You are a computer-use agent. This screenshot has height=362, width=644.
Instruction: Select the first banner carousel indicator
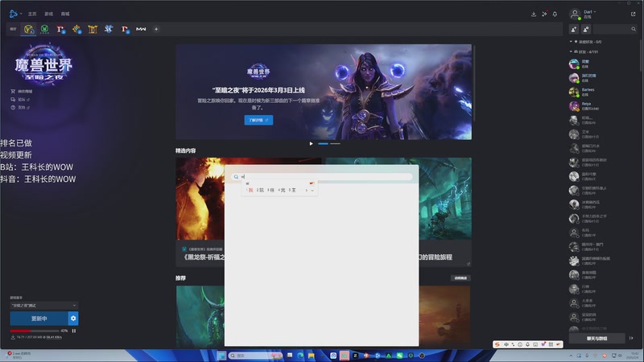pos(324,144)
